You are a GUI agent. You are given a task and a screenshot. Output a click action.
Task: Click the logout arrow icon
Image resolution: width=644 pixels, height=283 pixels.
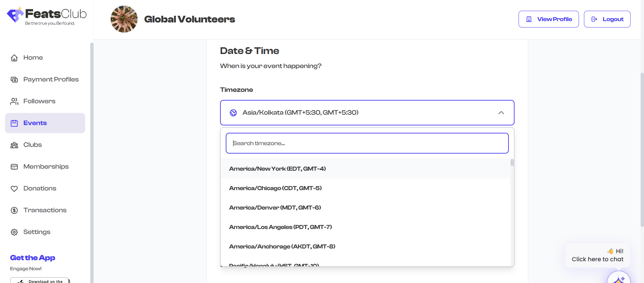[x=594, y=19]
